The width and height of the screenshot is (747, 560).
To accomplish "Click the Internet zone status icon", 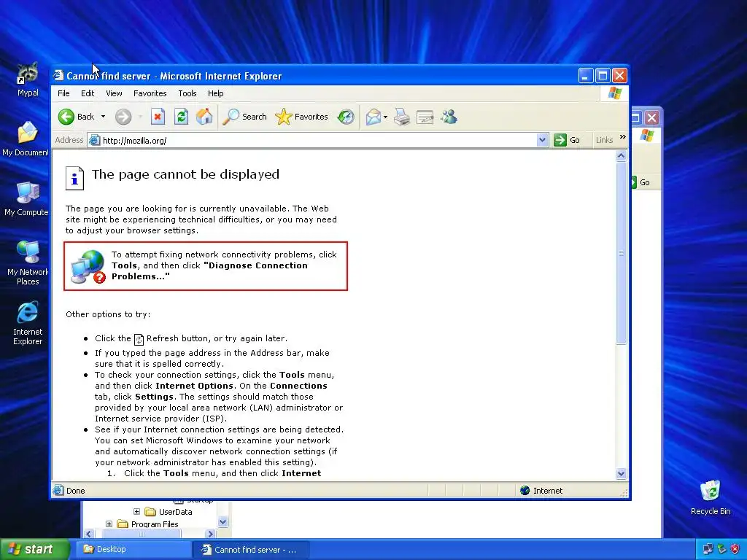I will pos(525,491).
